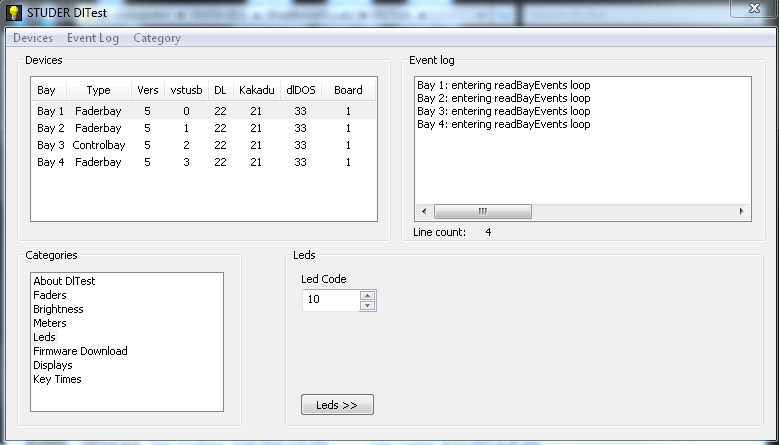The image size is (779, 445).
Task: Decrease Led Code with down arrow
Action: tap(367, 305)
